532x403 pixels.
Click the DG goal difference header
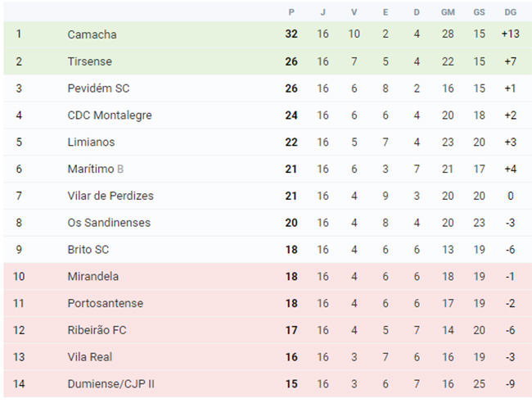510,12
